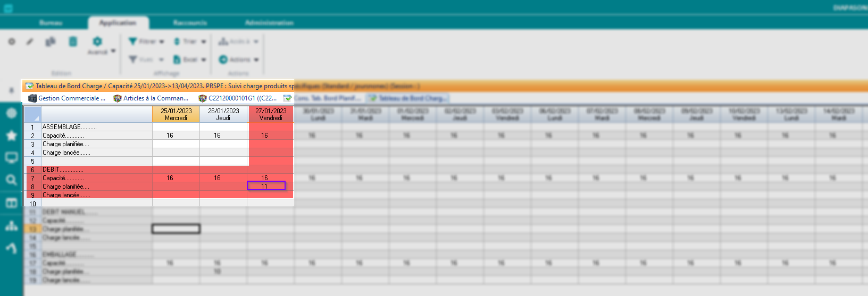This screenshot has width=868, height=296.
Task: Click the teal clipboard icon in Edition group
Action: click(73, 41)
